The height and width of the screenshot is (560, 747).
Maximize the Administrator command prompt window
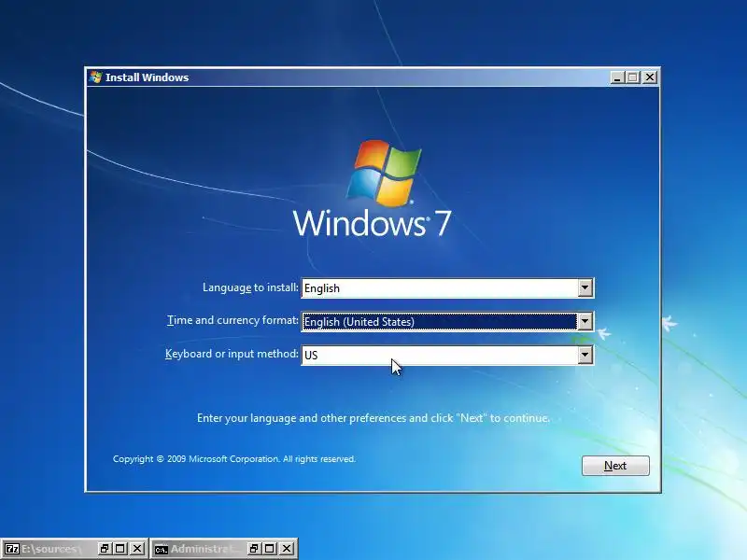(270, 549)
